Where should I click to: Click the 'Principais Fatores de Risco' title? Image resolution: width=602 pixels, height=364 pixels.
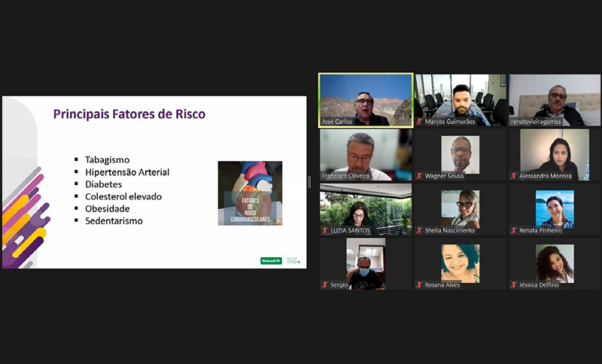coord(129,114)
